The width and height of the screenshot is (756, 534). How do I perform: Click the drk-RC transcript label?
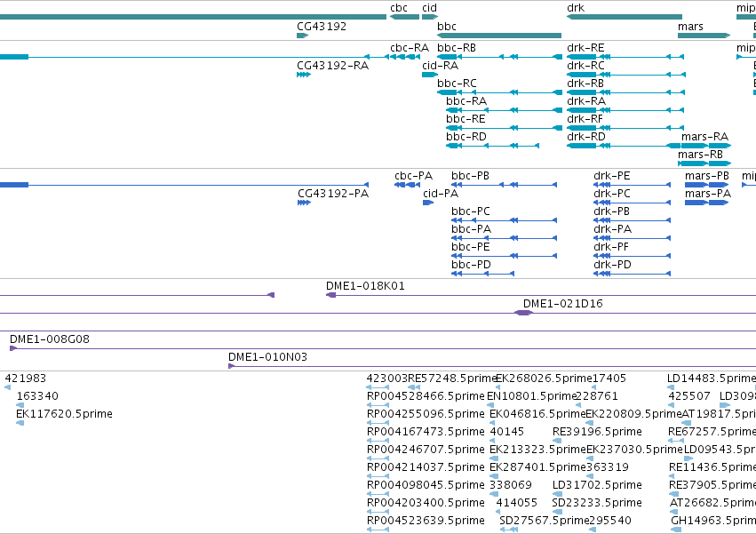click(585, 66)
